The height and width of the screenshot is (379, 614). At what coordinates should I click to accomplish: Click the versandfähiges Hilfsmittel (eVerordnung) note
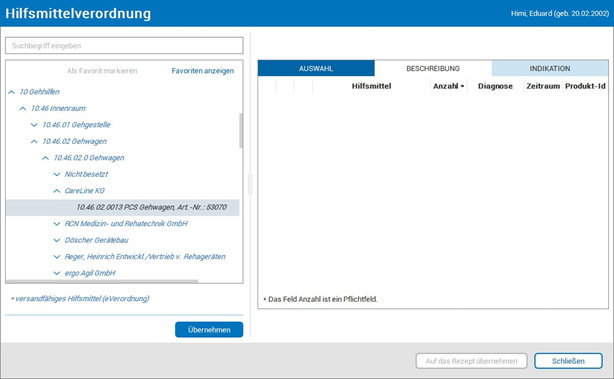80,298
